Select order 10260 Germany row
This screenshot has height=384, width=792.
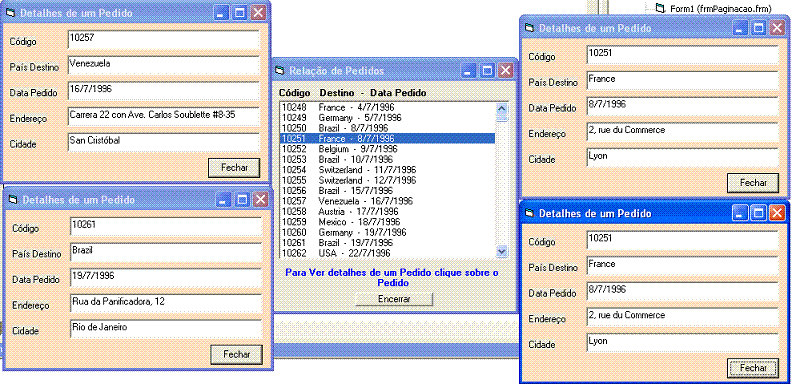point(387,232)
